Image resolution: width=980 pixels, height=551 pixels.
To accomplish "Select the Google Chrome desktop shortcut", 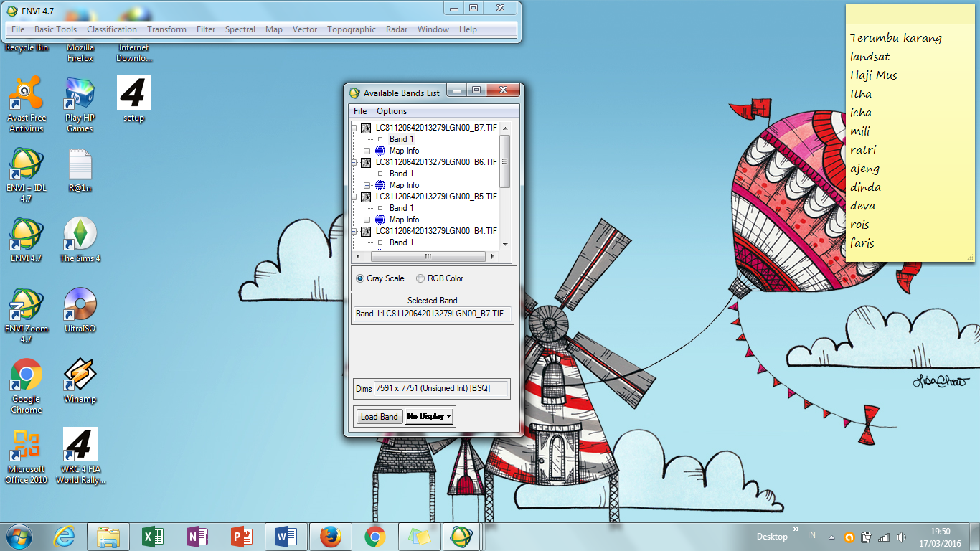I will 27,386.
